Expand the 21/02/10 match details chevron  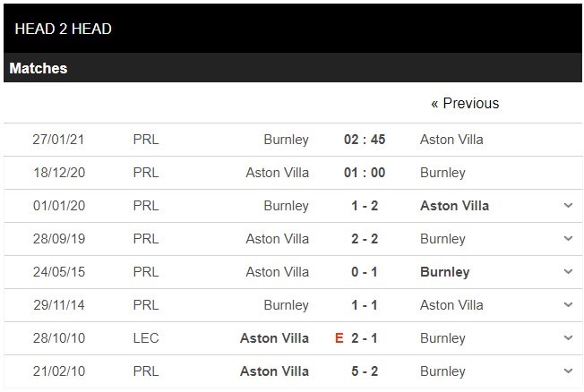(568, 371)
